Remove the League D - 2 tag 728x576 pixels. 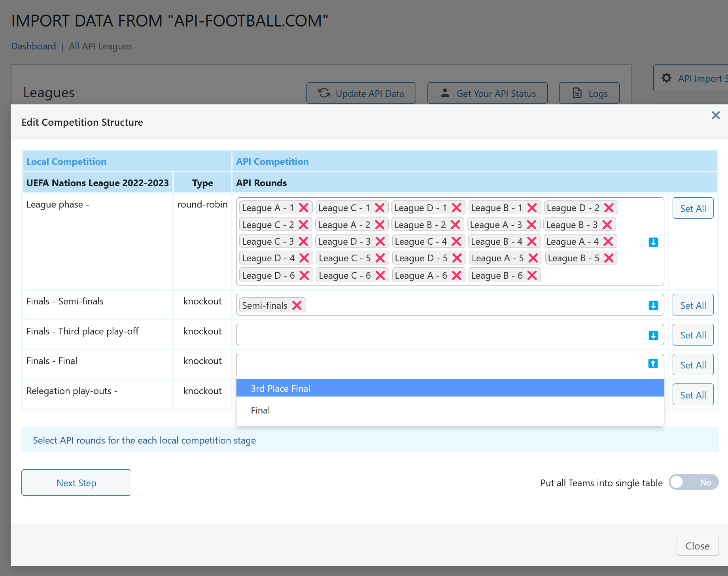pos(609,208)
